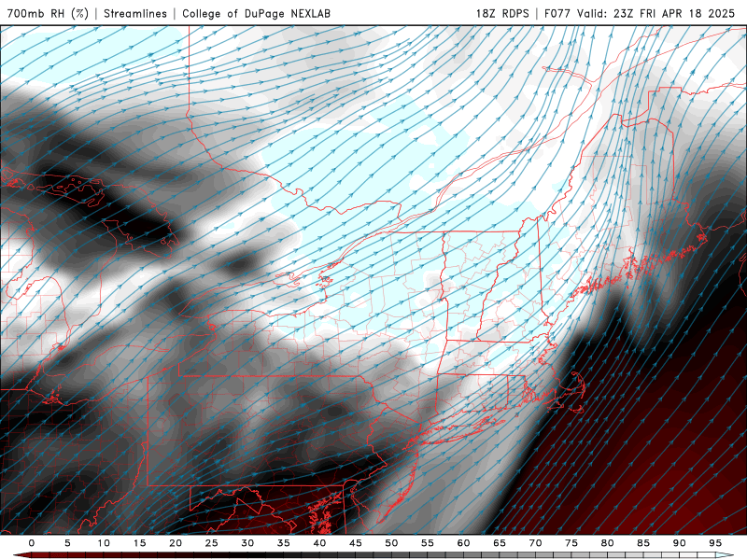Click the '60' value on the color scale
The width and height of the screenshot is (747, 560).
pyautogui.click(x=463, y=543)
